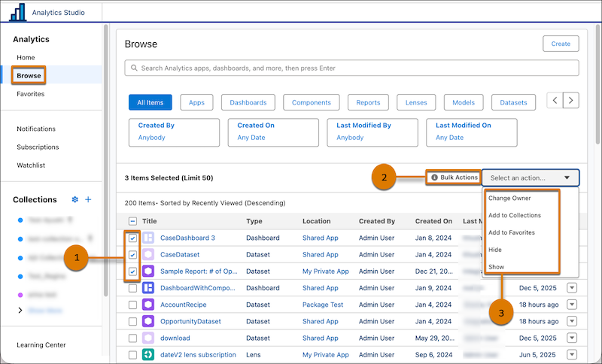
Task: Open Watchlist in sidebar
Action: pyautogui.click(x=31, y=165)
